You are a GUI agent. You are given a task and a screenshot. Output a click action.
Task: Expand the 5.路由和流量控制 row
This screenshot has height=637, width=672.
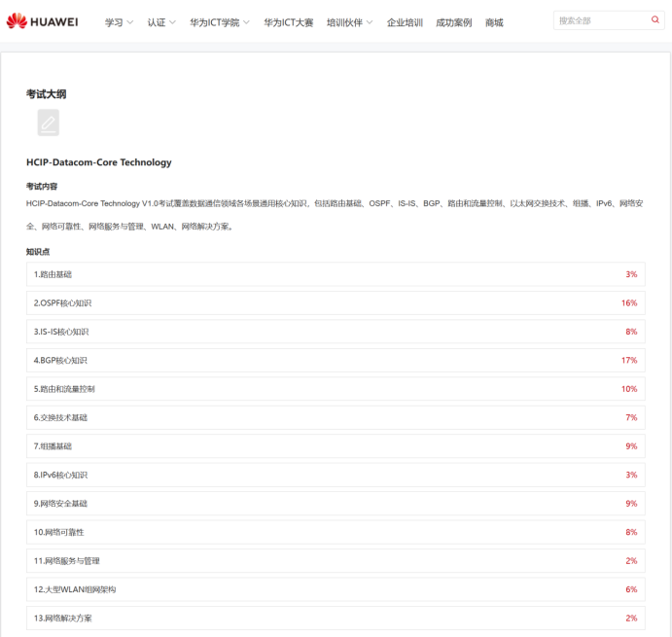[x=336, y=389]
